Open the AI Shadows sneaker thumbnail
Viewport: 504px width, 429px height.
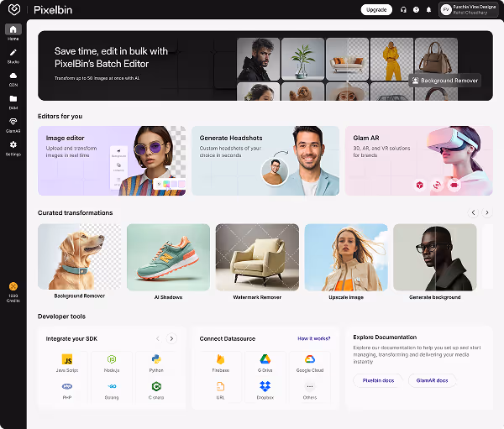point(169,257)
